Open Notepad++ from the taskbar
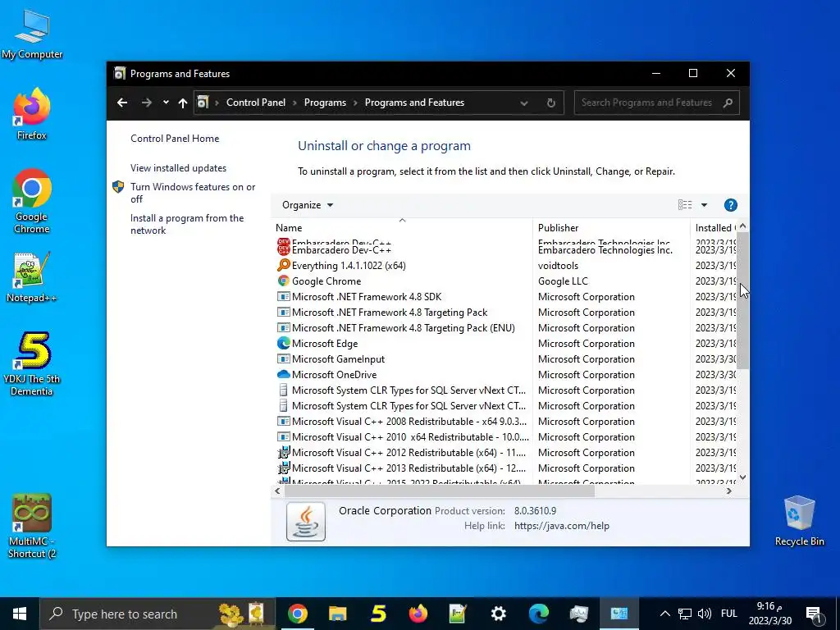 [458, 614]
